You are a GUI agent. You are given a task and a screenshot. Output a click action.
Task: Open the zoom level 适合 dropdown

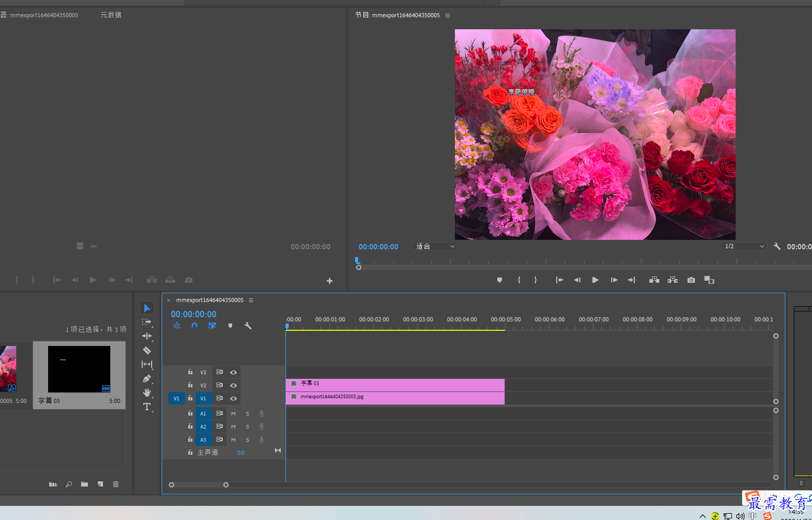pos(435,247)
